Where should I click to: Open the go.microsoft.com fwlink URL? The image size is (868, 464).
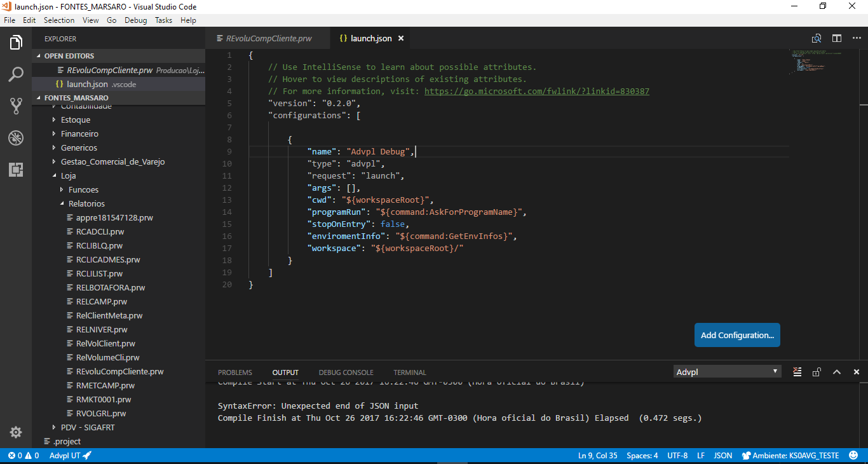(x=537, y=91)
